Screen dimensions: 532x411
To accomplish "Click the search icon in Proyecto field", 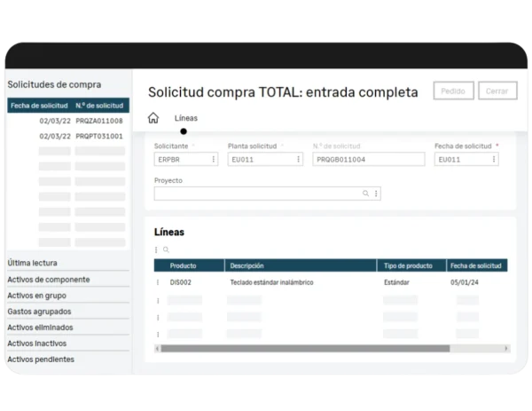I will 365,193.
